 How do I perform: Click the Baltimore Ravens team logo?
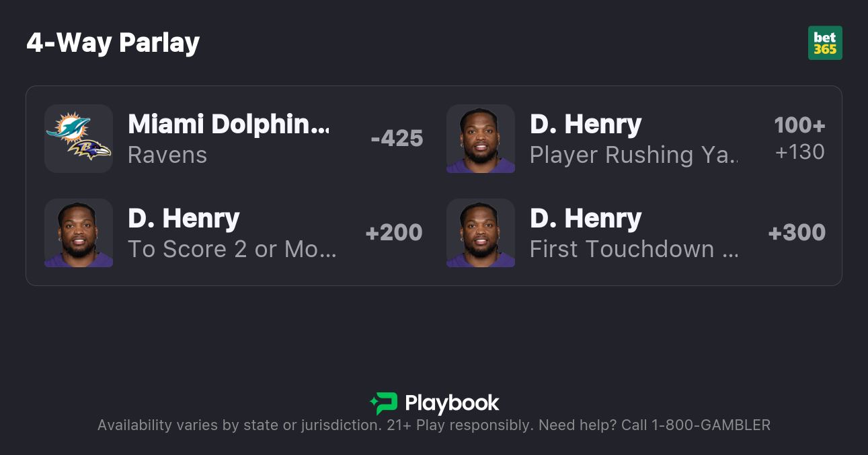tap(91, 151)
